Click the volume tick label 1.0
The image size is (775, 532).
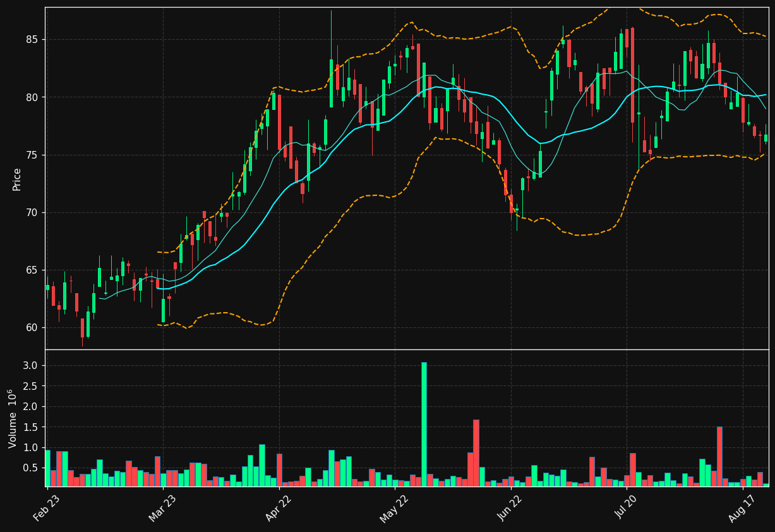pyautogui.click(x=32, y=448)
